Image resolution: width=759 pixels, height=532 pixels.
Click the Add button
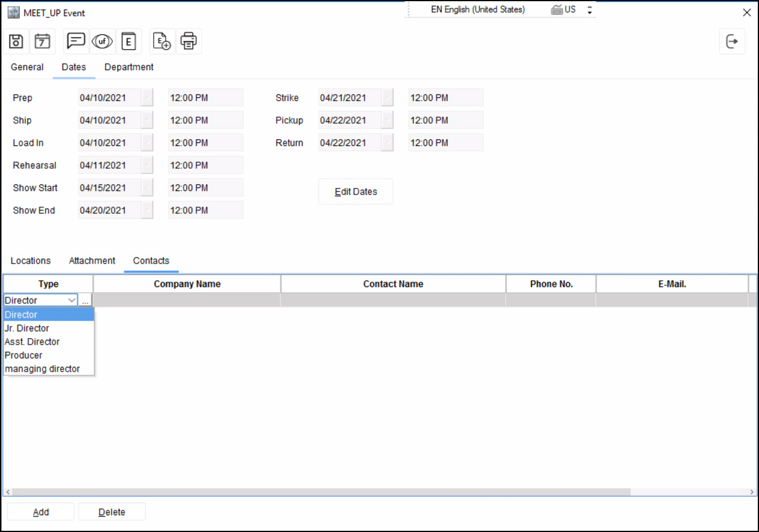41,512
